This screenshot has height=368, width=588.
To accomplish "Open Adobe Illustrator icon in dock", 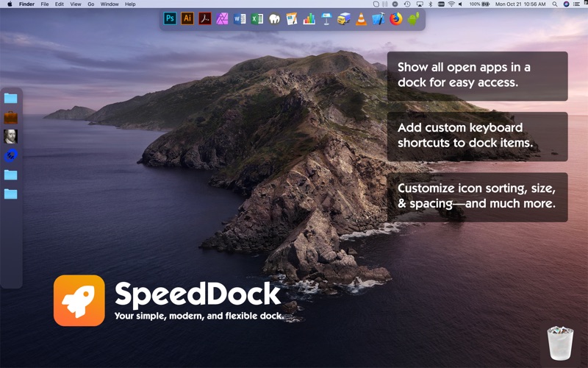I will tap(187, 18).
